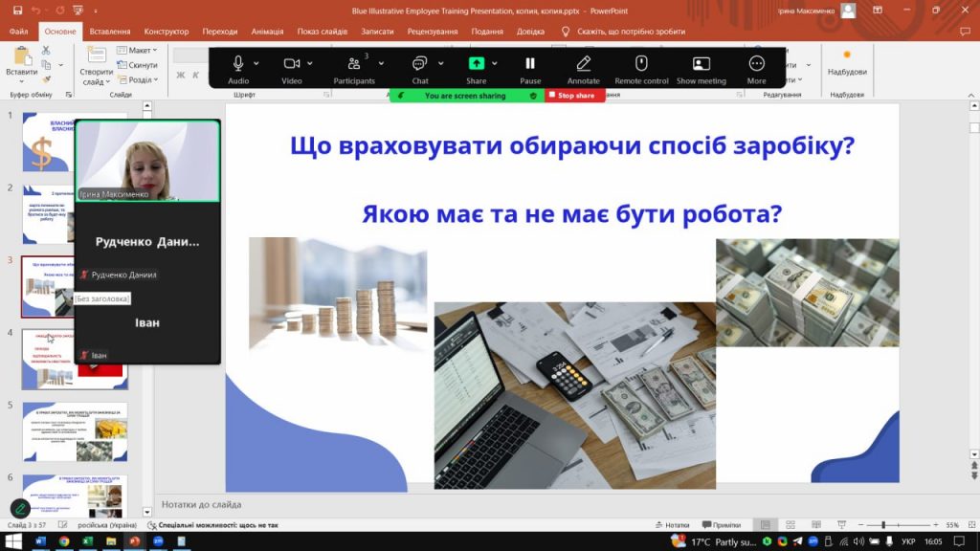Click the Zoom Video camera icon
The height and width of the screenshot is (551, 980).
(292, 63)
